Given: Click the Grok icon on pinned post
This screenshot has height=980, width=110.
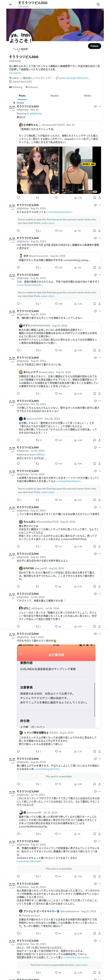Looking at the screenshot, I should pyautogui.click(x=95, y=106).
